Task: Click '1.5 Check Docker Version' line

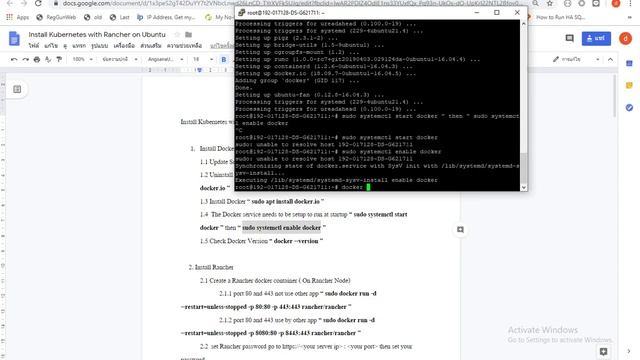Action: point(261,241)
